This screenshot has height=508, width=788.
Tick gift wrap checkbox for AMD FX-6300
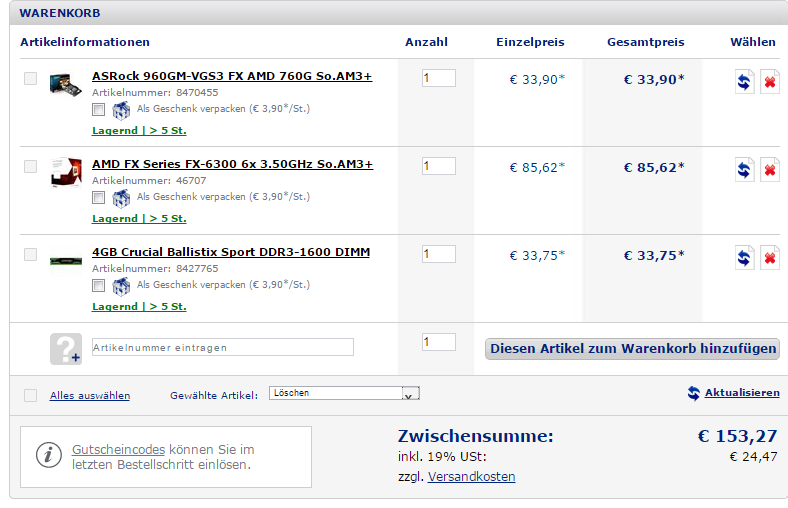coord(98,197)
